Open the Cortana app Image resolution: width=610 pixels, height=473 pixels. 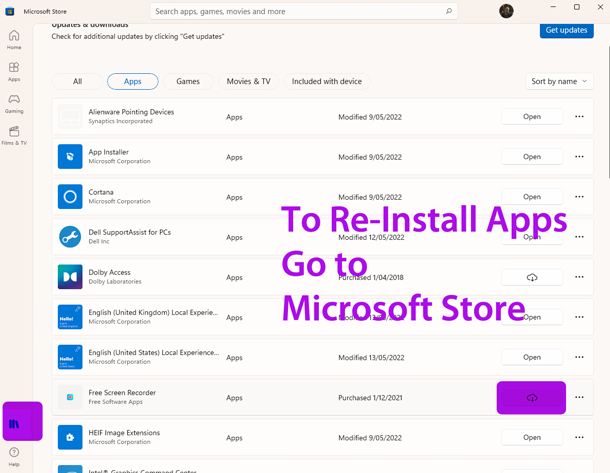pos(532,197)
